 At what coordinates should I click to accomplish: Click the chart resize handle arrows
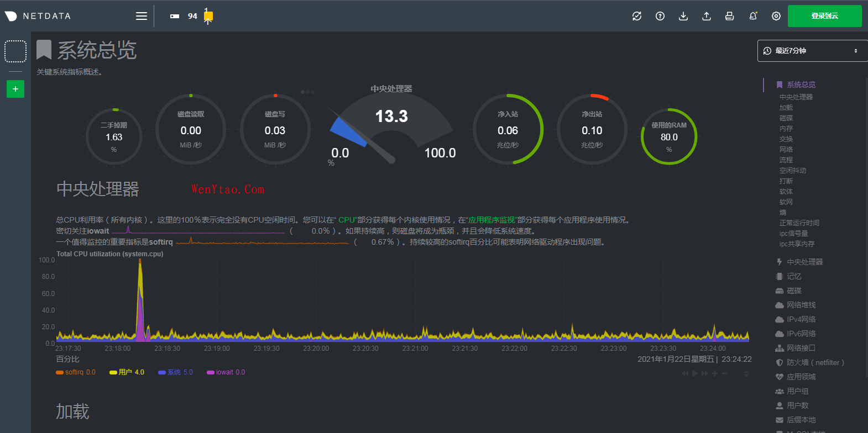pos(746,373)
